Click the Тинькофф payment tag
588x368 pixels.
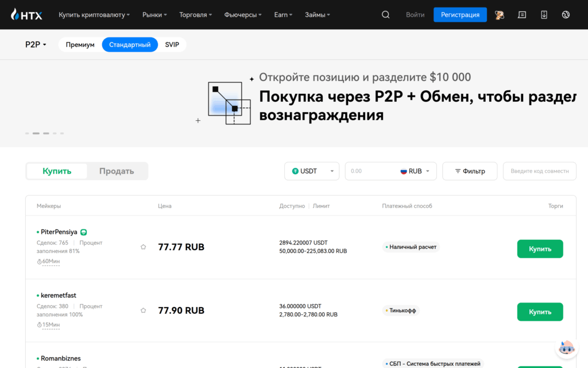[x=400, y=310]
